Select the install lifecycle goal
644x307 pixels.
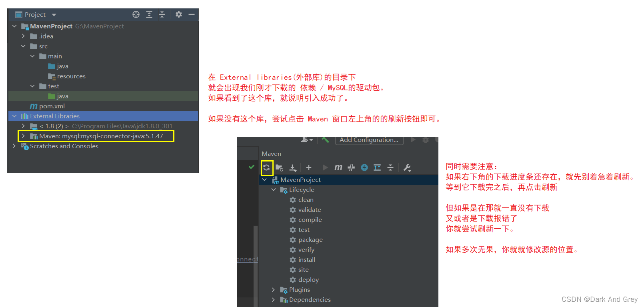302,259
